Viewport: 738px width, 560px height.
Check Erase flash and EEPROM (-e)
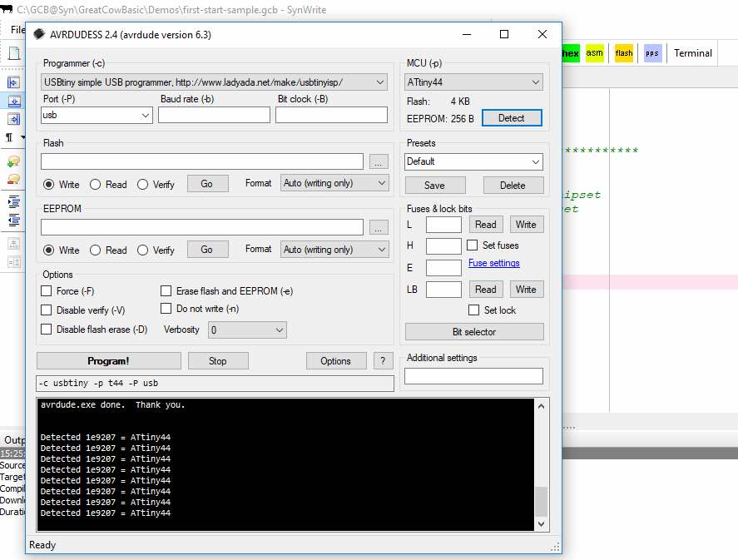click(166, 291)
